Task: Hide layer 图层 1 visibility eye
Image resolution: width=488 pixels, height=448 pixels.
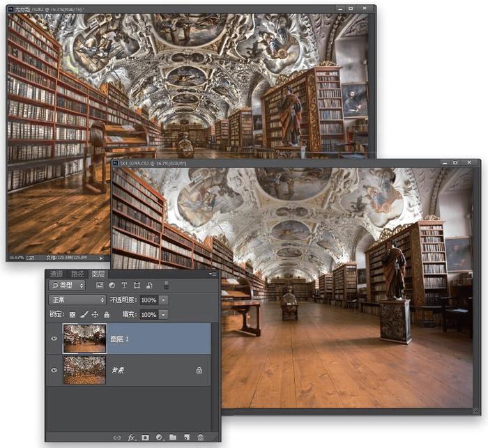Action: pyautogui.click(x=54, y=339)
